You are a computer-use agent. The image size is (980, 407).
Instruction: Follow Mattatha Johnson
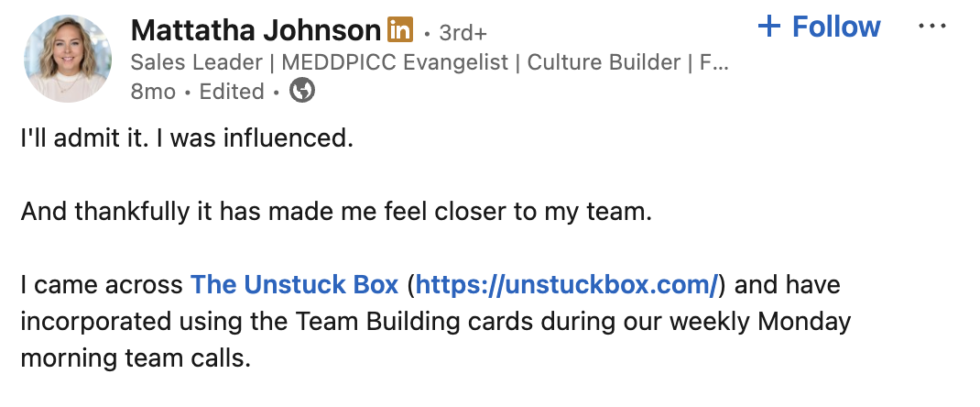819,27
